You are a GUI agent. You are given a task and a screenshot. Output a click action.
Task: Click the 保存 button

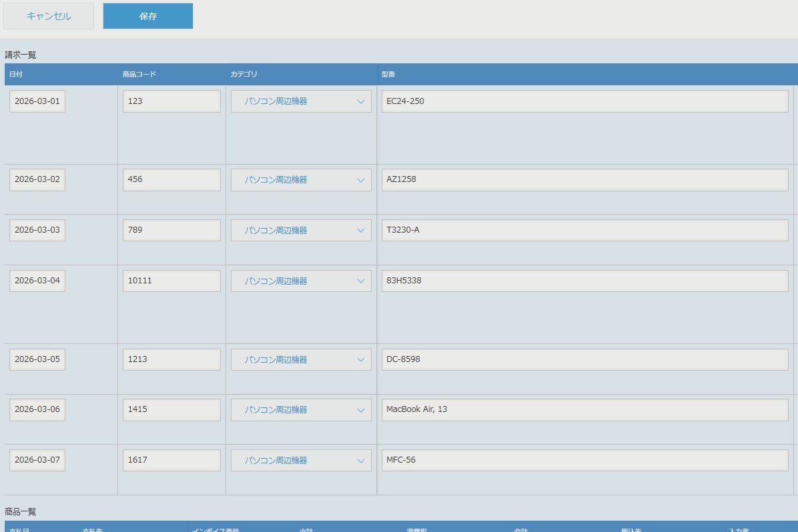[x=148, y=16]
